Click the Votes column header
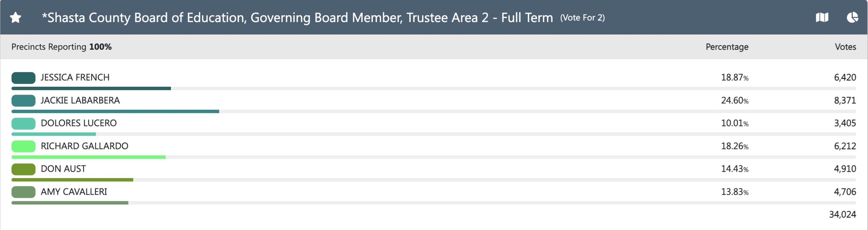 click(845, 47)
